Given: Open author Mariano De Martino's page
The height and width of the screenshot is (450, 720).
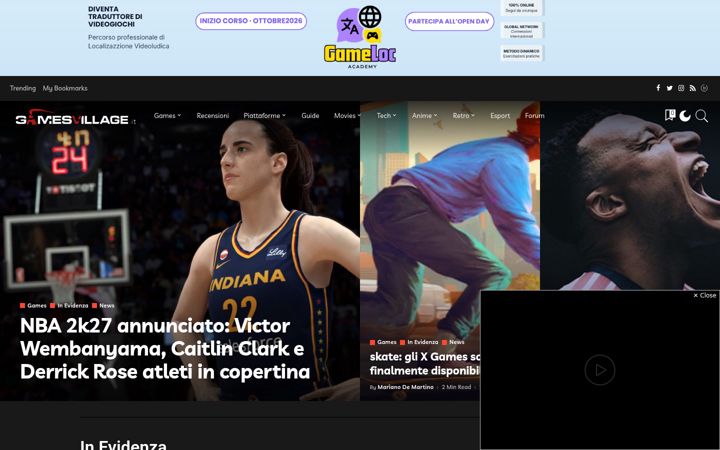Looking at the screenshot, I should (x=405, y=387).
